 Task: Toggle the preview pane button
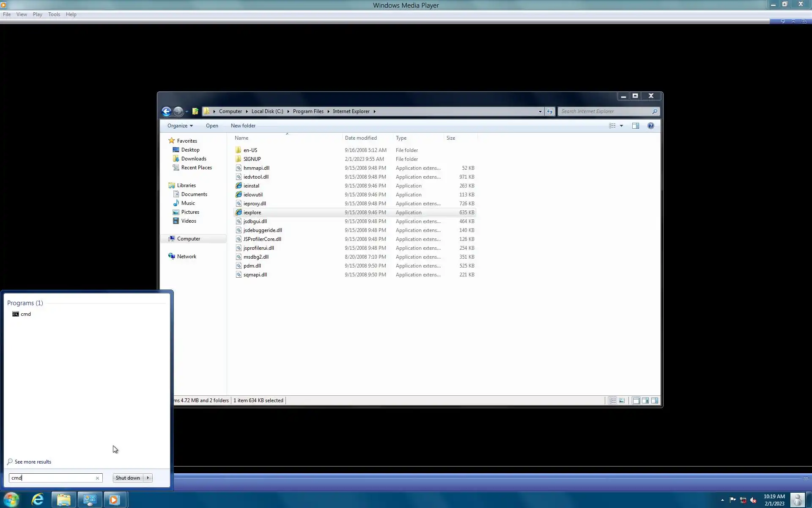(635, 126)
